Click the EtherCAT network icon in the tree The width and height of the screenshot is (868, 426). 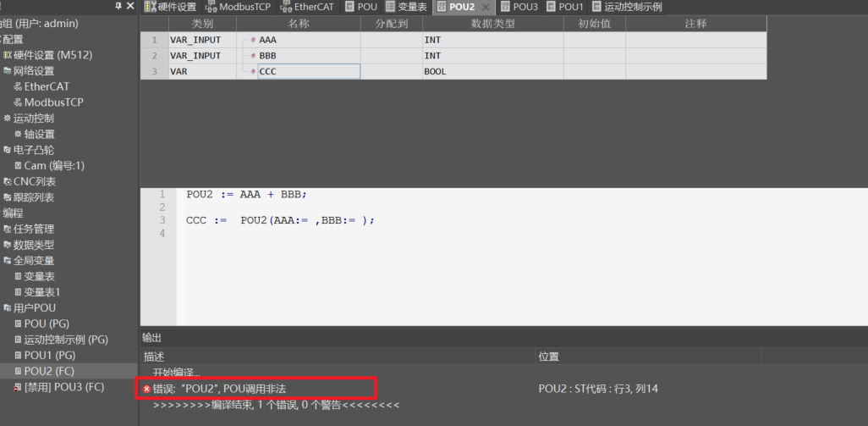17,86
